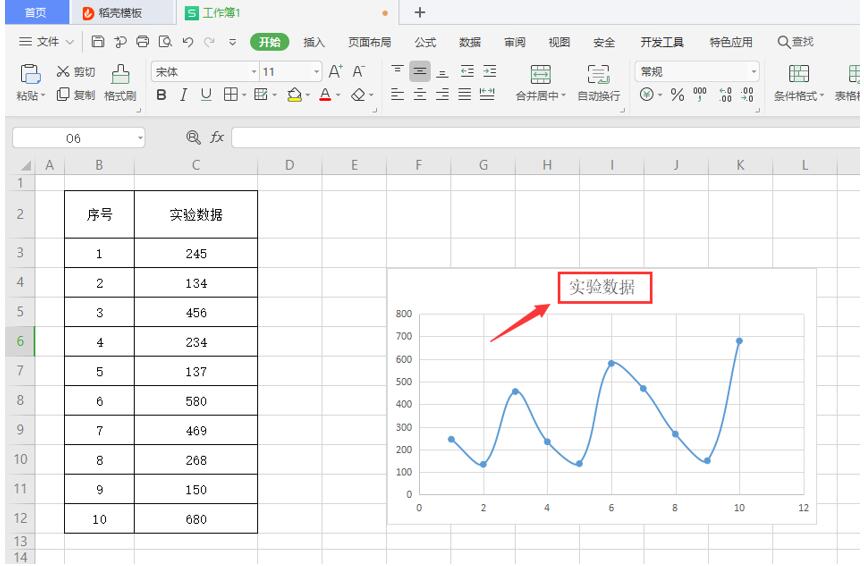Expand the Name Box dropdown arrow

coord(140,138)
